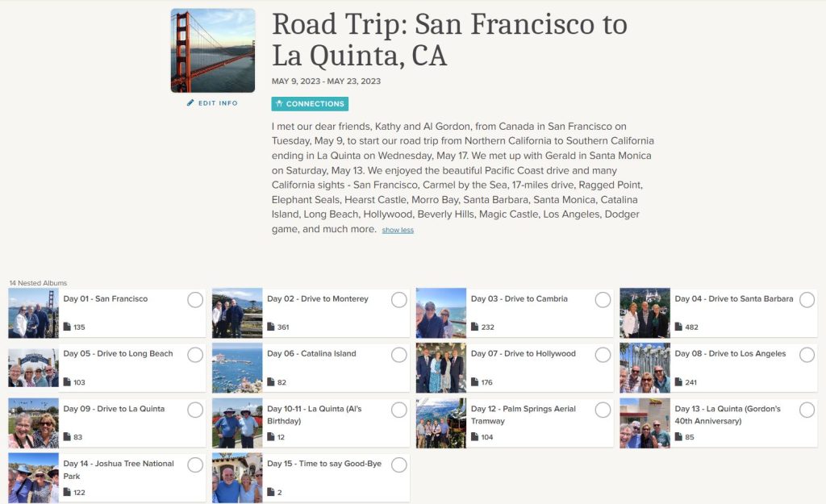Collapse the description with show less
826x504 pixels.
click(398, 230)
